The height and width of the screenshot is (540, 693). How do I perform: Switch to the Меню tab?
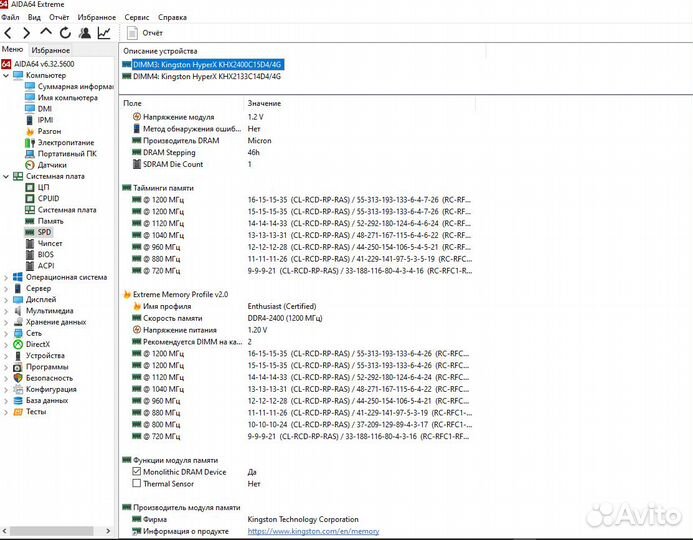pyautogui.click(x=12, y=49)
